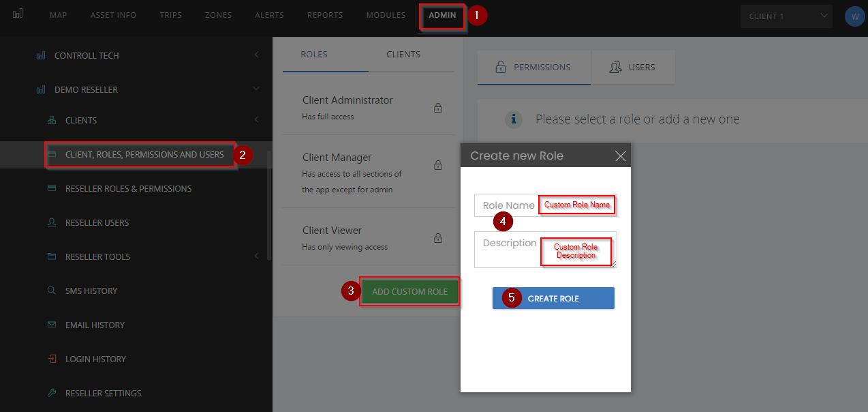Switch to the USERS tab
This screenshot has height=412, width=868.
pos(633,67)
